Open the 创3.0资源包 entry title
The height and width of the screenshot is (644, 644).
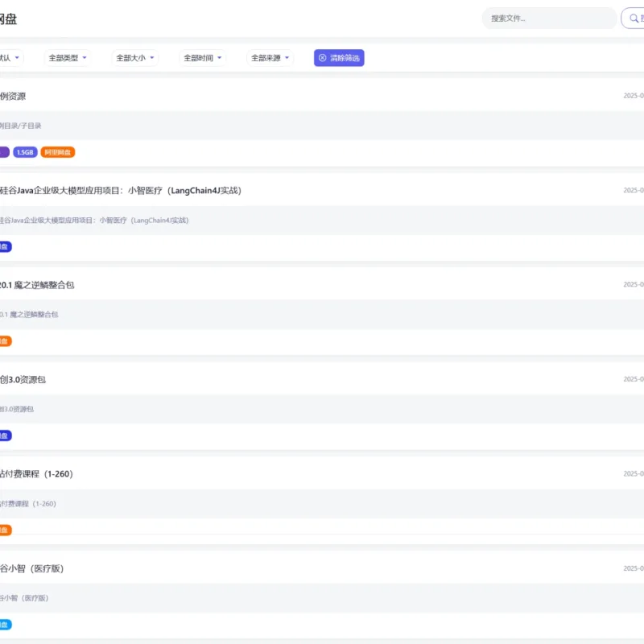23,379
